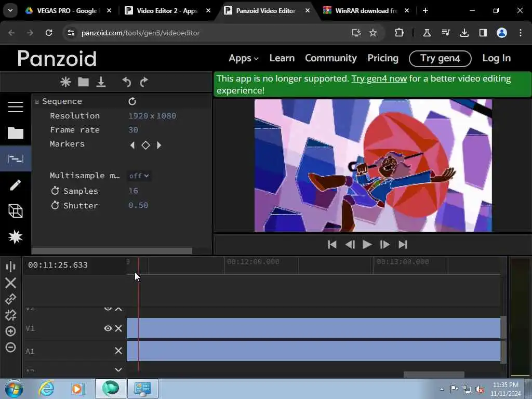Switch to Video Editor 2 tab
This screenshot has width=532, height=399.
click(x=167, y=10)
